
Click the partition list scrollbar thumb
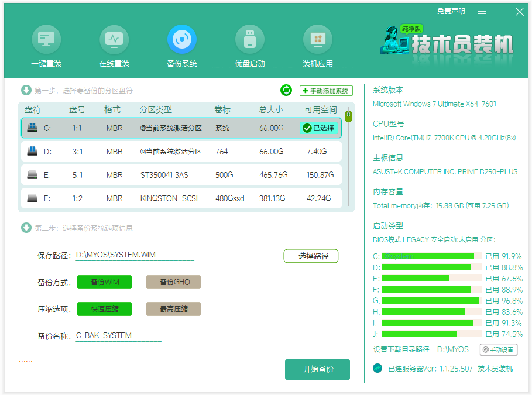point(348,116)
